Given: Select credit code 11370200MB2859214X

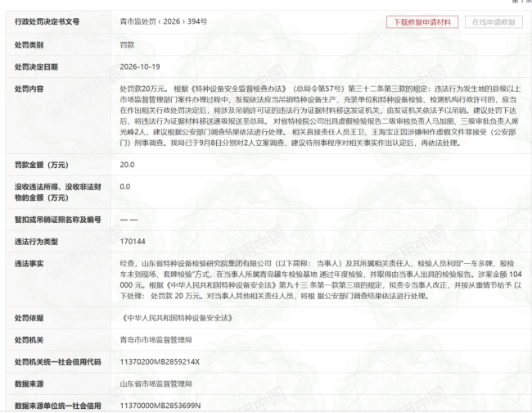Looking at the screenshot, I should click(x=160, y=362).
